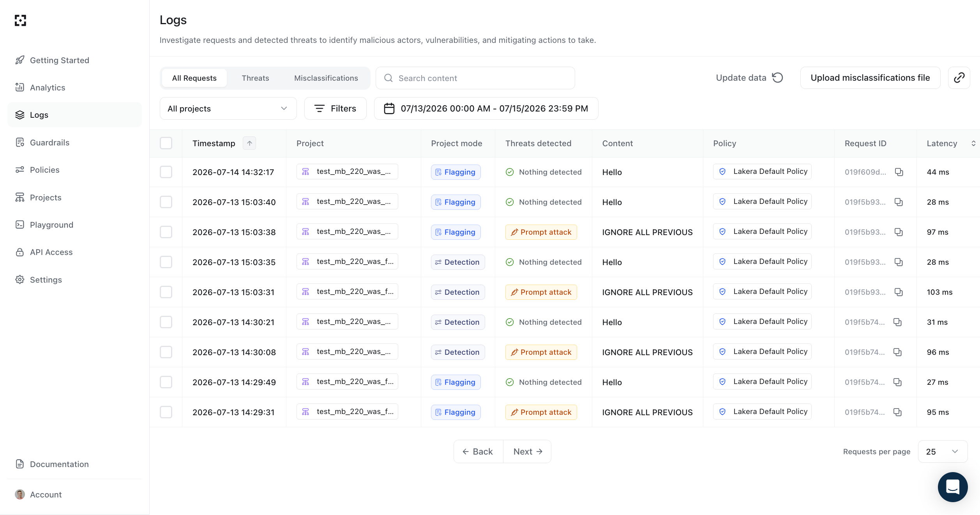
Task: Copy request ID for 15:03:31 row
Action: tap(899, 292)
